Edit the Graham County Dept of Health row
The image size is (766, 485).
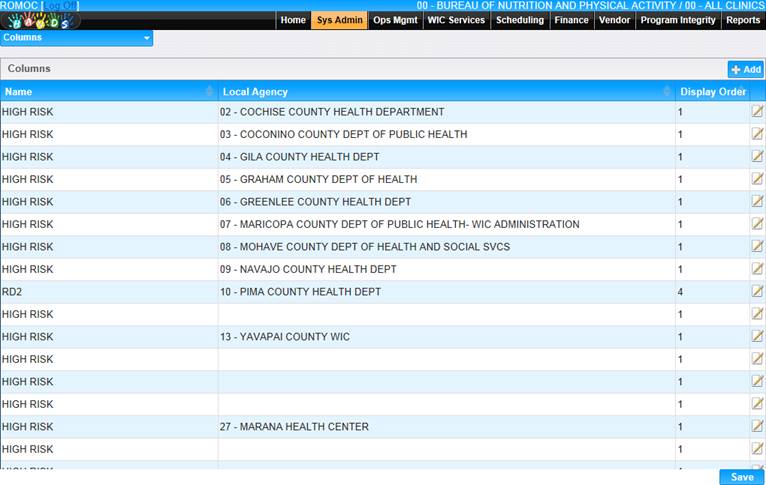coord(757,179)
